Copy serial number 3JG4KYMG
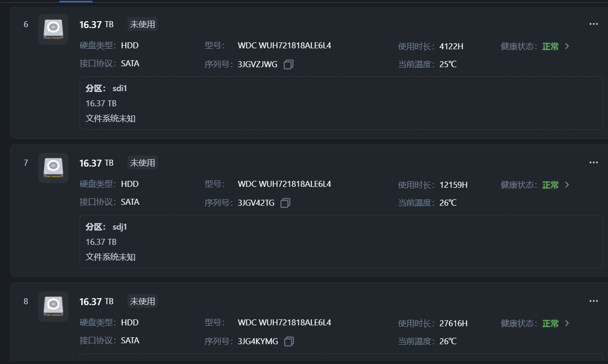Viewport: 608px width, 364px height. tap(289, 341)
